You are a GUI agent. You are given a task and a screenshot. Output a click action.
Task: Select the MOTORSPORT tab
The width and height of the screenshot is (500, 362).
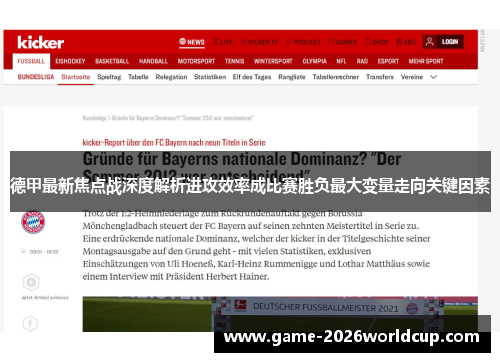(196, 61)
